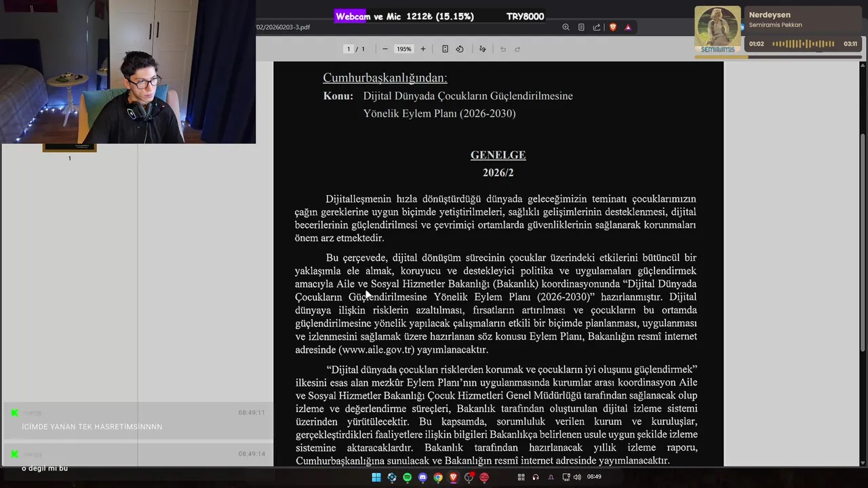Click the QR grid tray icon

pyautogui.click(x=521, y=477)
